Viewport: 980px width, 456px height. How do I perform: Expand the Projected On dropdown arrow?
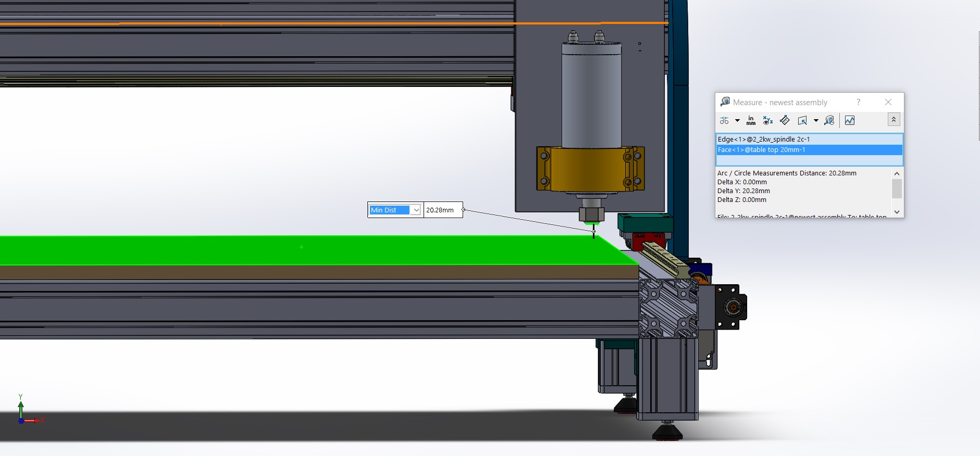click(x=816, y=121)
